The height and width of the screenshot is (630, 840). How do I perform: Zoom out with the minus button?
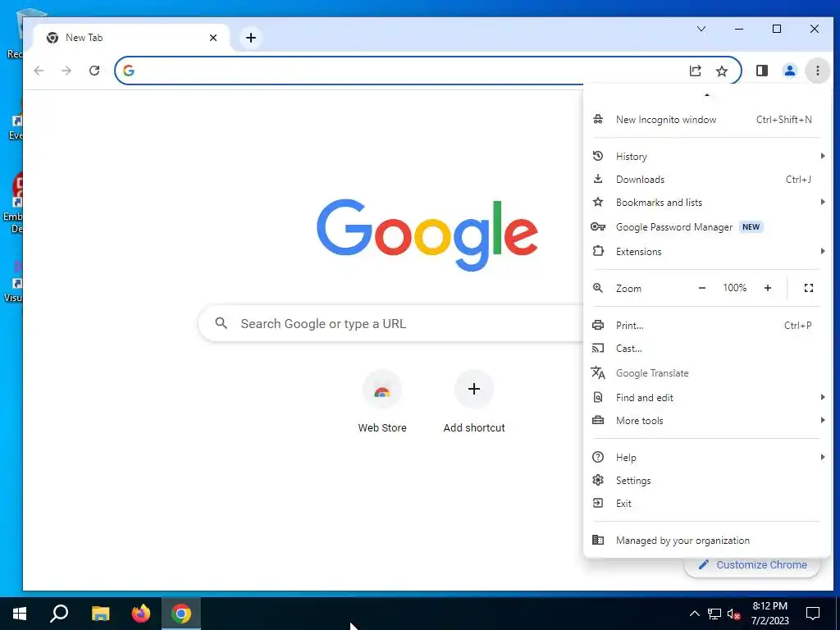tap(702, 288)
